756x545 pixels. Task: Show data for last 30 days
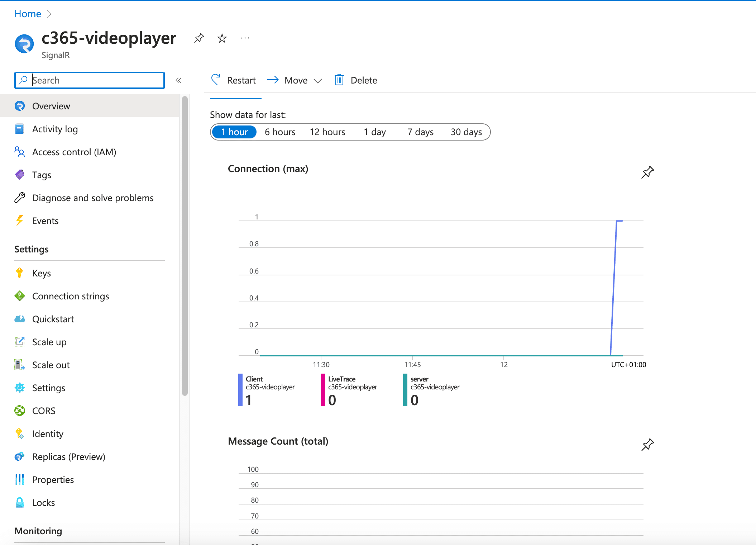coord(466,132)
